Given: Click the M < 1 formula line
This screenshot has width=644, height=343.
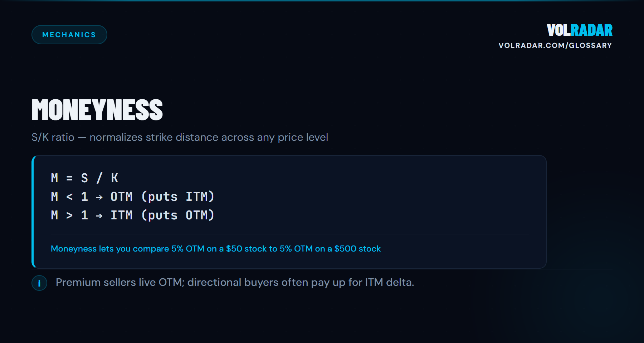Looking at the screenshot, I should pyautogui.click(x=132, y=197).
